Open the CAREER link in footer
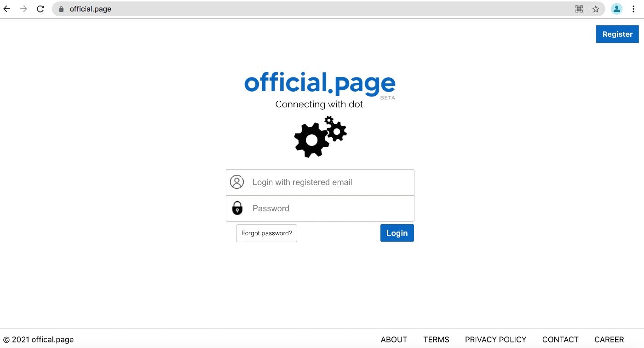The height and width of the screenshot is (348, 644). tap(609, 339)
